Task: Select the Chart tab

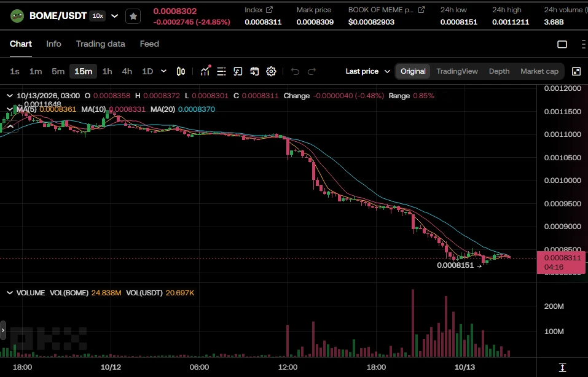Action: coord(21,44)
